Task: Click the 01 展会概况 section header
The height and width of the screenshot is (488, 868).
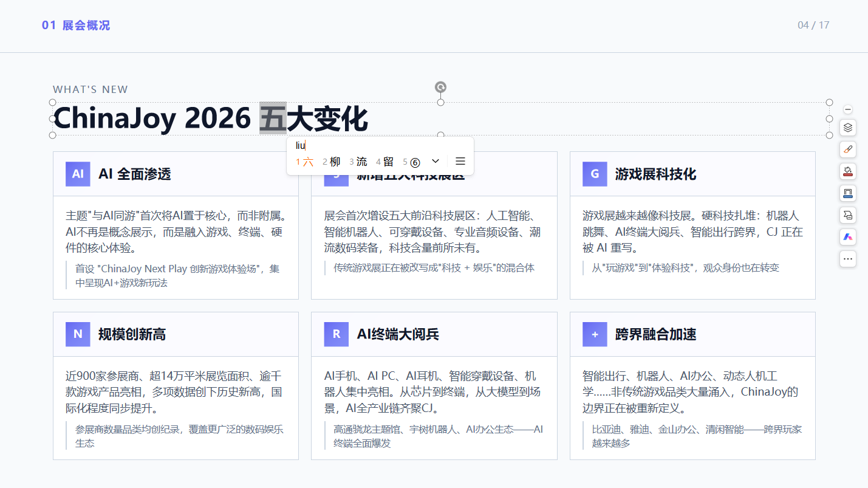Action: tap(76, 26)
